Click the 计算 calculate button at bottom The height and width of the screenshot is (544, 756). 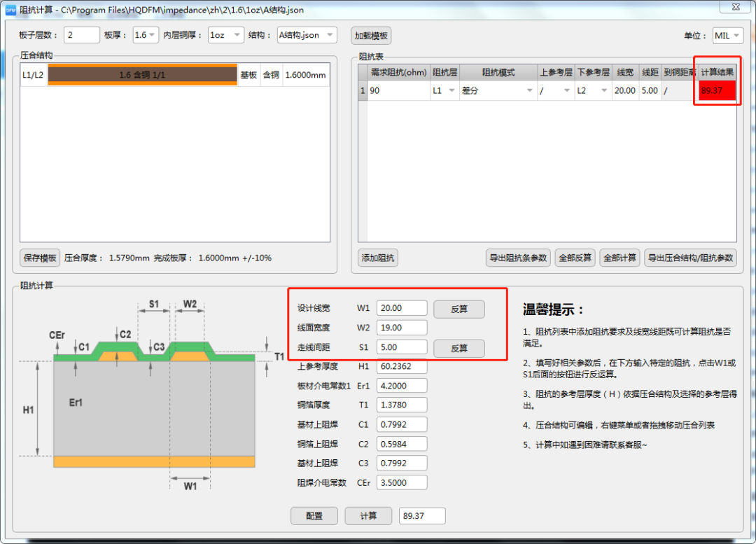click(x=368, y=515)
